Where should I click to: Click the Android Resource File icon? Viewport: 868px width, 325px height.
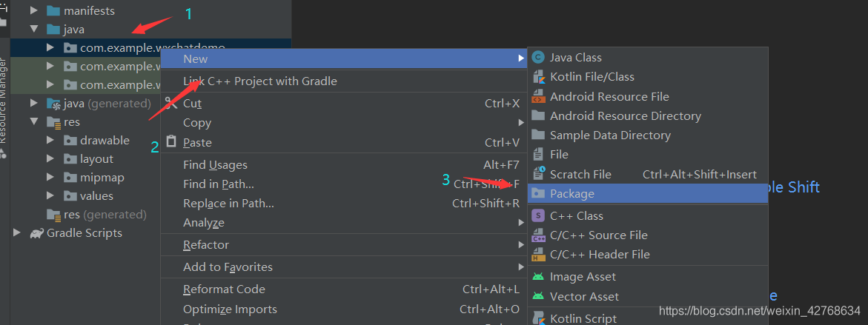pyautogui.click(x=538, y=97)
